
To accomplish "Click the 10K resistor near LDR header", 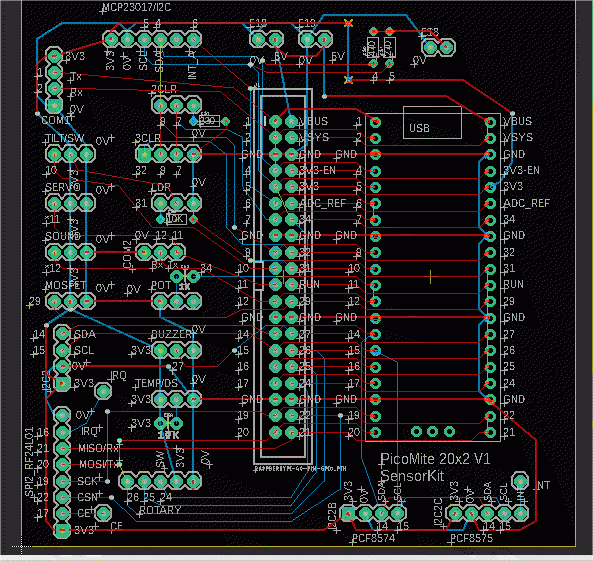I will (177, 219).
